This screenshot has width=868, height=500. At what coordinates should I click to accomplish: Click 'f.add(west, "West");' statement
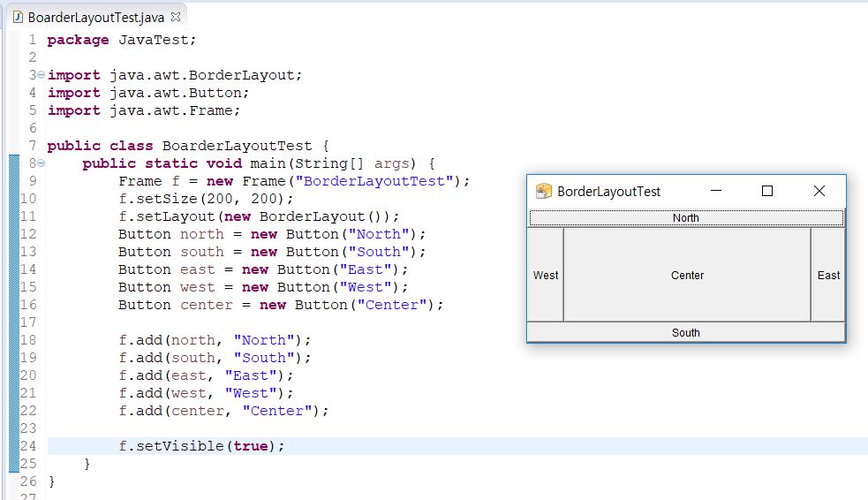click(x=206, y=393)
